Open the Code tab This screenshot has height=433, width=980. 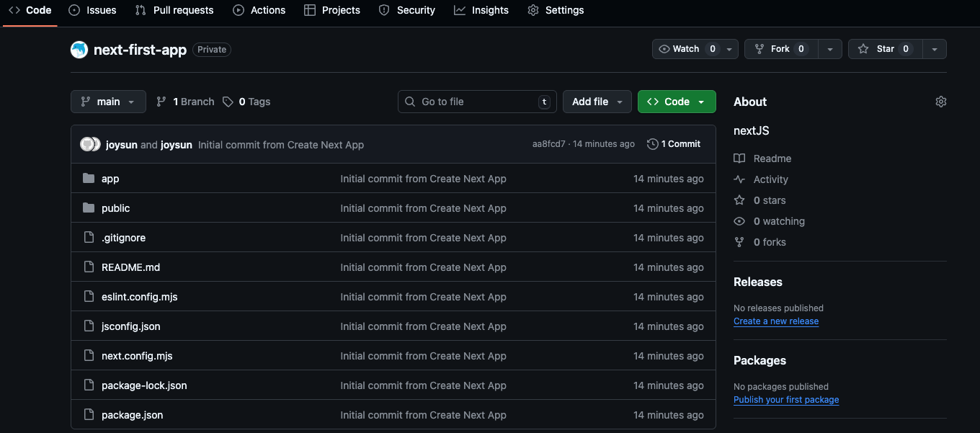(30, 10)
